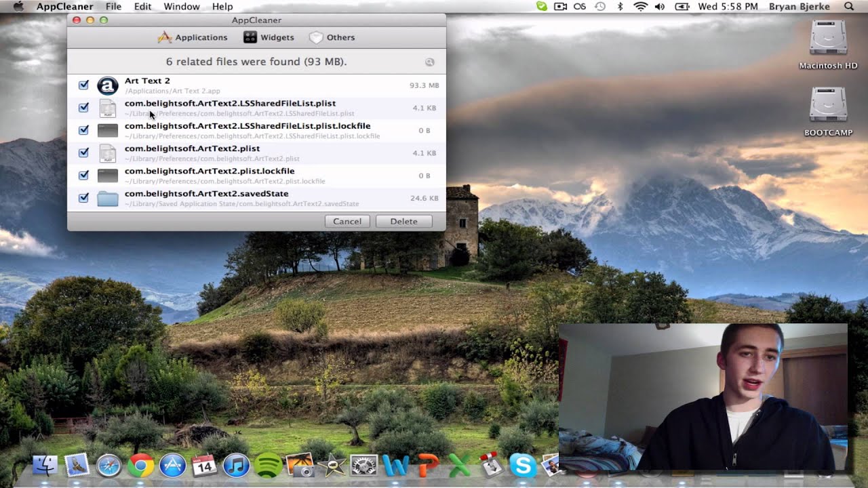Click the "93.3 MB" size value

click(x=424, y=85)
